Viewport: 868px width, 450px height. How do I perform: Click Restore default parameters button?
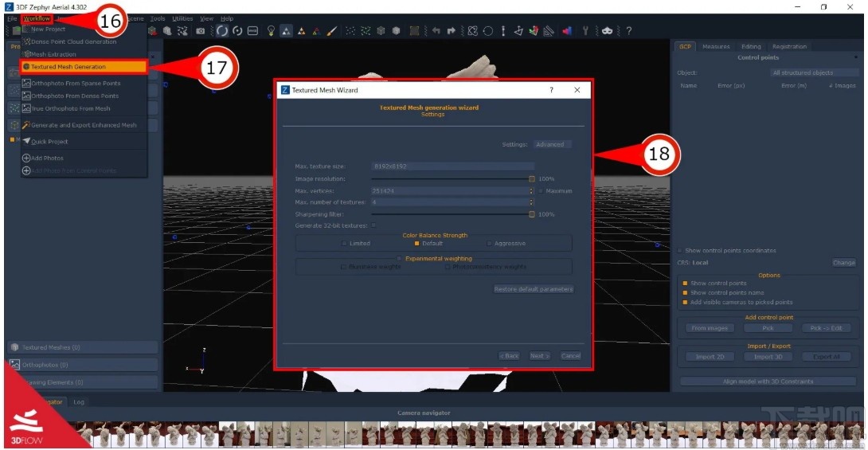click(533, 289)
